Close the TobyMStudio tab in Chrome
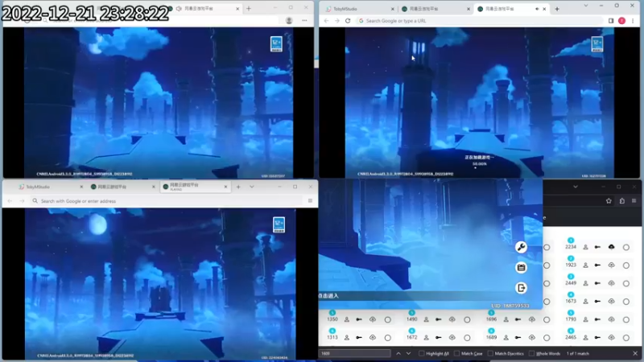644x362 pixels. 392,9
